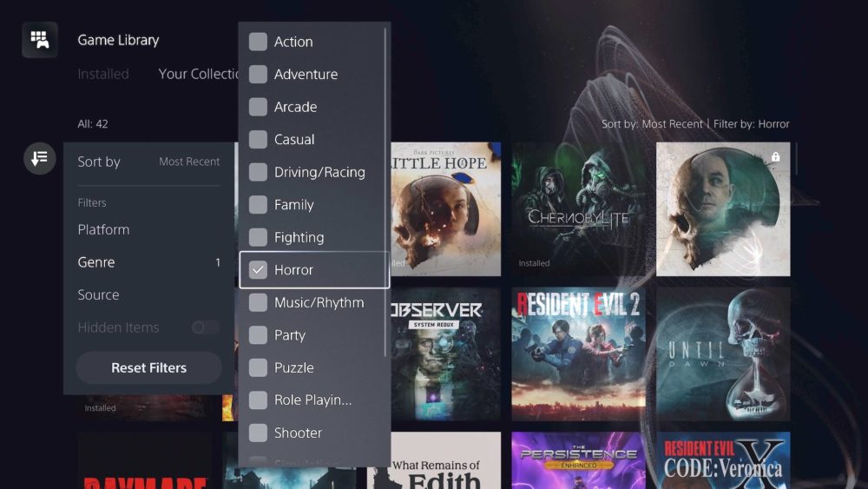Click the genre list scrollbar
Screen dimensions: 868x489
[385, 192]
